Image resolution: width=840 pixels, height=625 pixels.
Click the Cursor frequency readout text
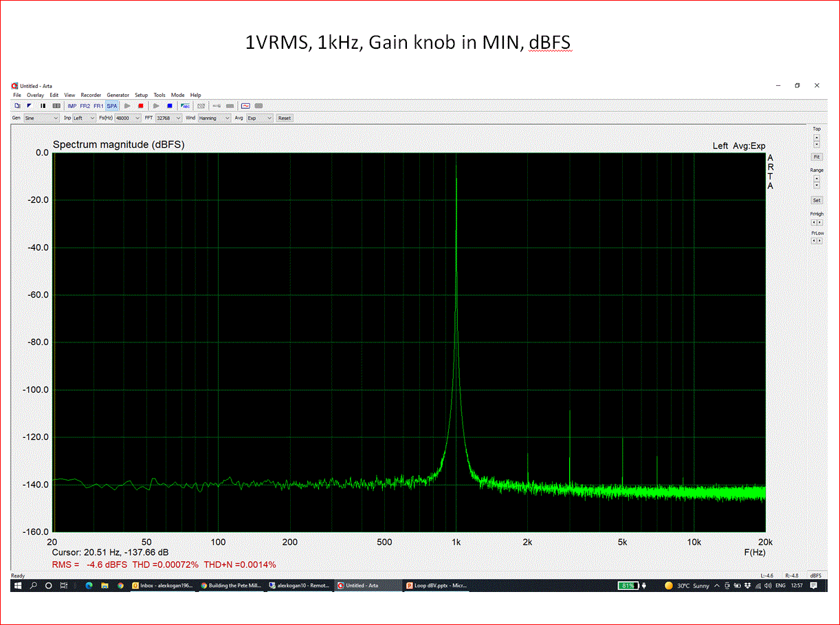111,552
